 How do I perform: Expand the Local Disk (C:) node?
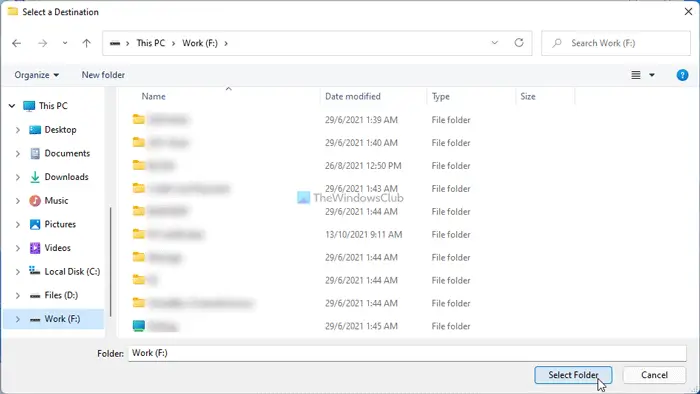(18, 272)
